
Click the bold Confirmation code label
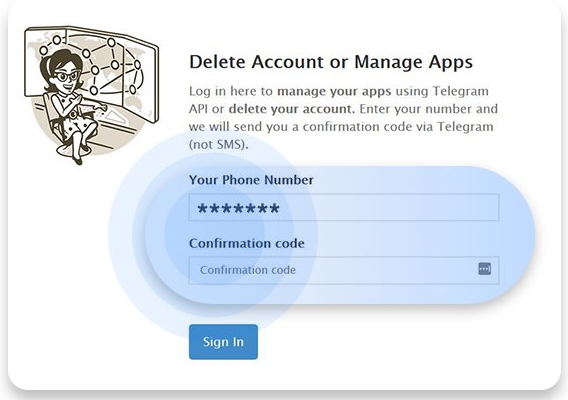[247, 243]
